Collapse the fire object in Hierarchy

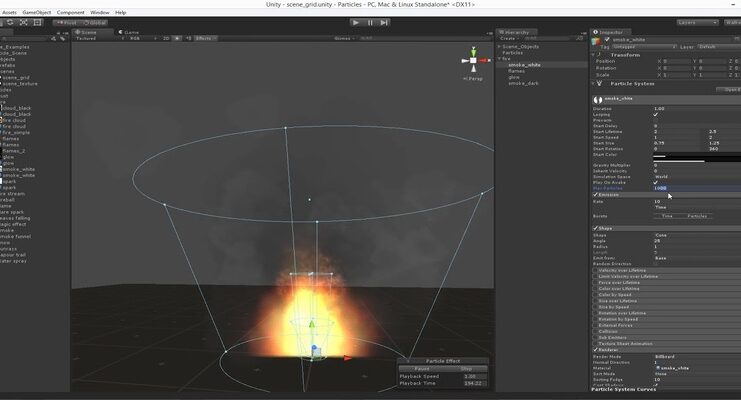[x=499, y=59]
